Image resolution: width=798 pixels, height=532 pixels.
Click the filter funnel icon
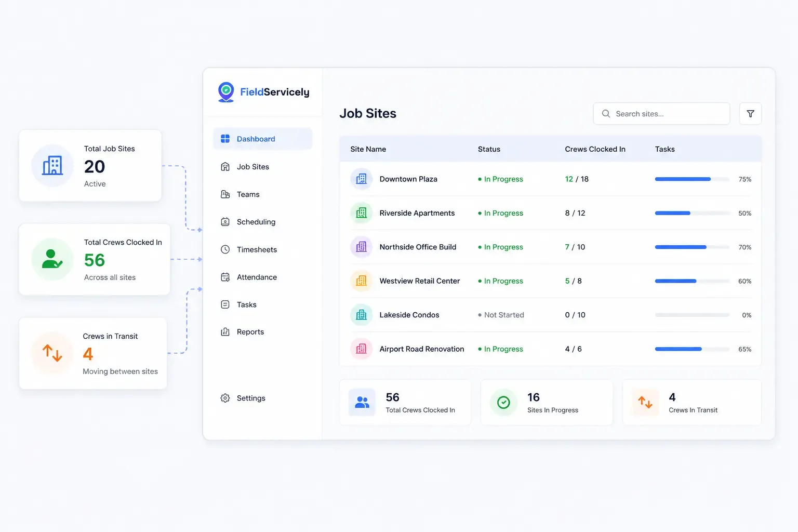750,114
